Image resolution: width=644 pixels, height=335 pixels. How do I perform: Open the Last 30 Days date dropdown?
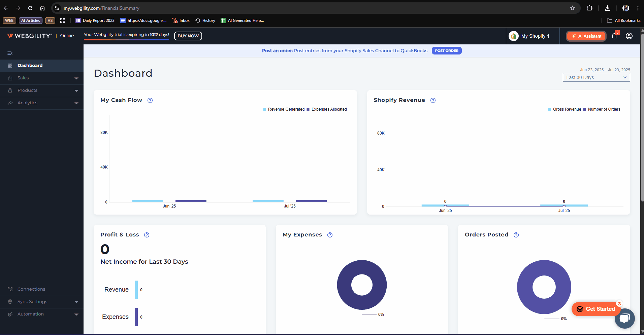(596, 77)
